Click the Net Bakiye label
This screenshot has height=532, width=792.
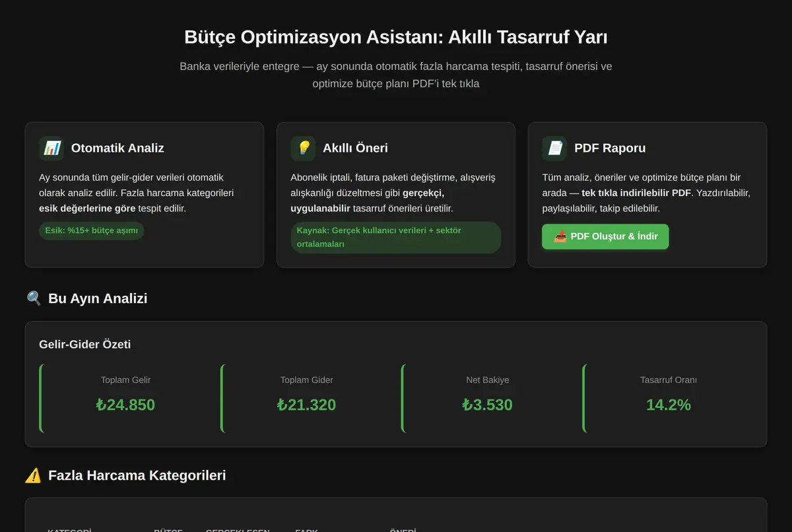487,380
